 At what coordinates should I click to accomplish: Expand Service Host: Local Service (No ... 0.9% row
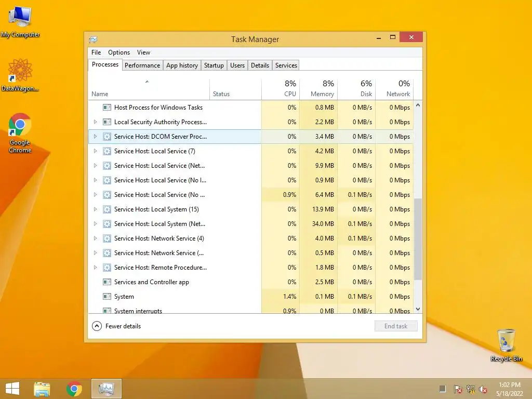pos(96,195)
